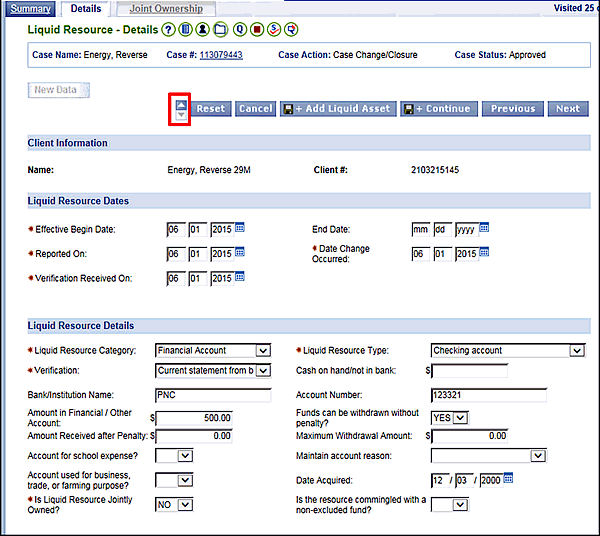Click the Bank/Institution Name field
Viewport: 600px width, 536px height.
point(213,395)
